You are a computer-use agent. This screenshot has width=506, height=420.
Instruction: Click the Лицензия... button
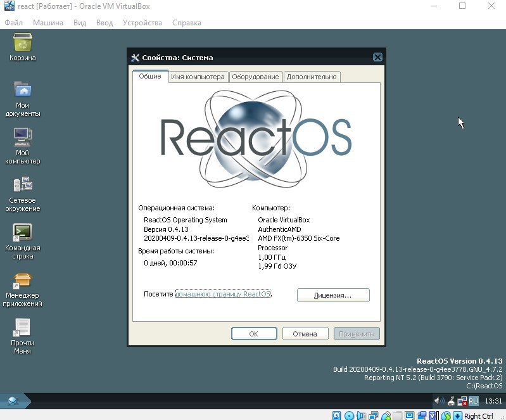pyautogui.click(x=333, y=295)
